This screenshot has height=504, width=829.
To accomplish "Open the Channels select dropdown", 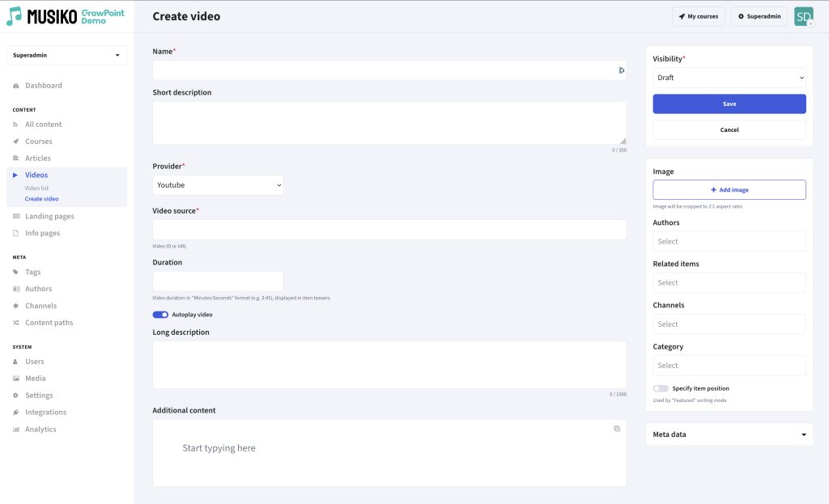I will pos(729,324).
